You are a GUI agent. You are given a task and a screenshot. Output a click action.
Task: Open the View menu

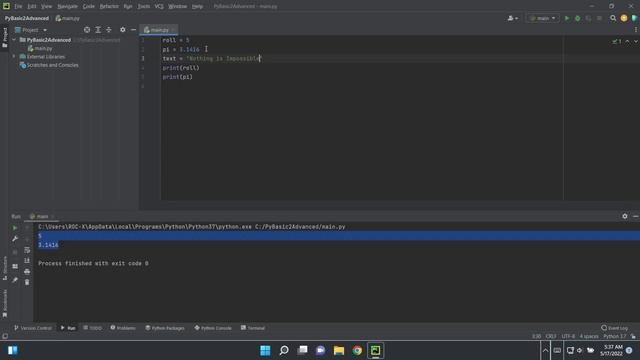pos(46,7)
